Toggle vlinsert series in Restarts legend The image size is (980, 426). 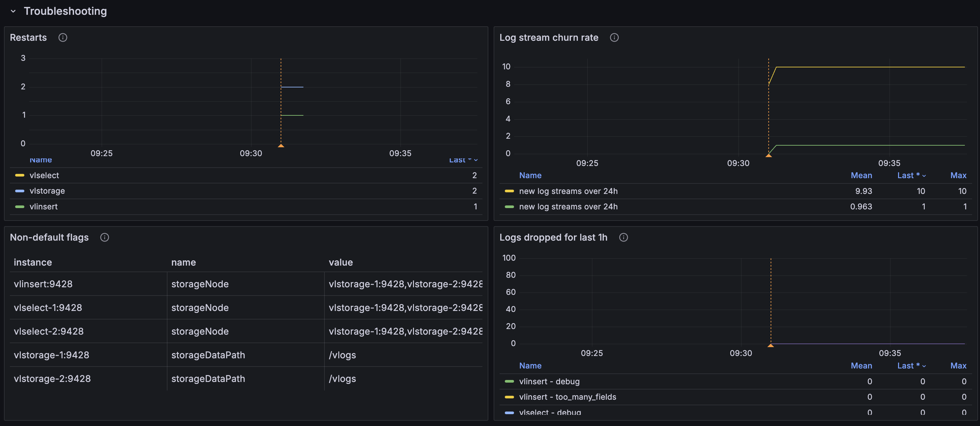click(43, 206)
